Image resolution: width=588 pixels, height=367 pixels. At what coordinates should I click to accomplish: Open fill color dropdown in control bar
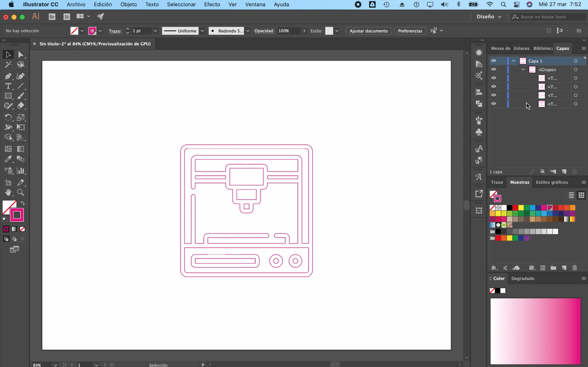coord(82,31)
